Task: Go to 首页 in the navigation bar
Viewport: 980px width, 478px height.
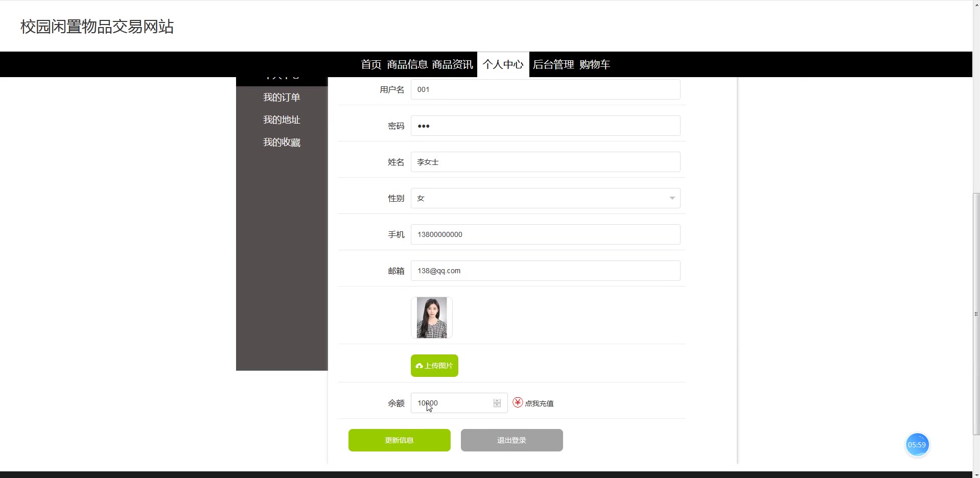Action: [371, 64]
